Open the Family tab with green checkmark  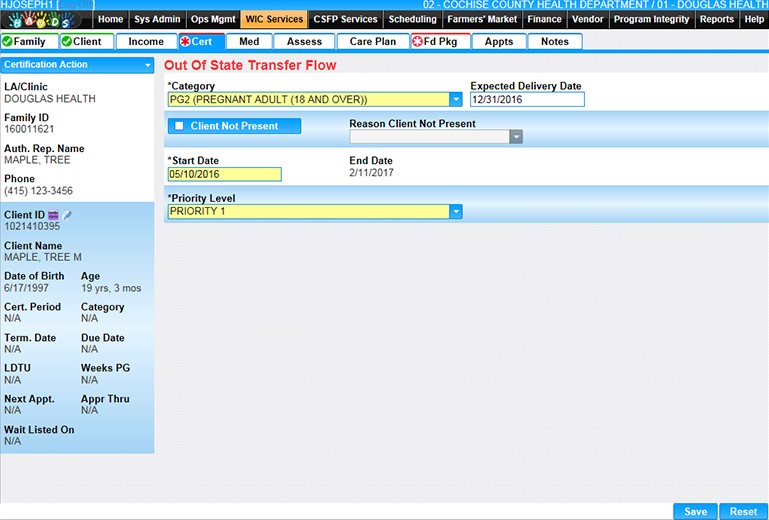pos(29,42)
